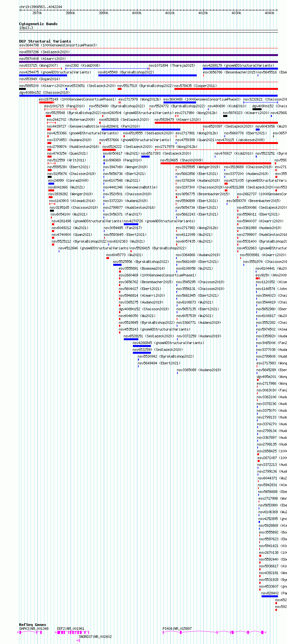Click the blue bar under nsv6532590
287x644 pixels.
tap(142, 353)
